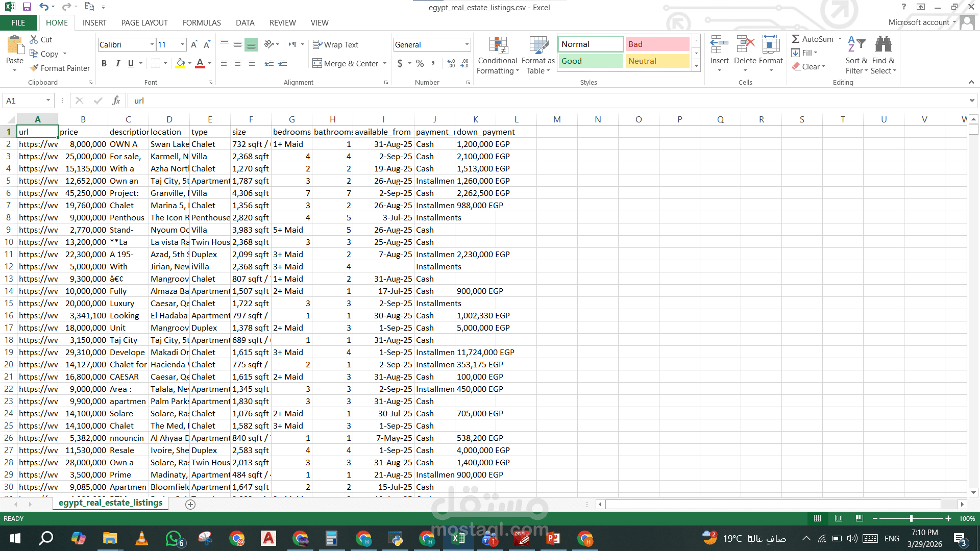980x551 pixels.
Task: Expand the cell styles gallery More arrow
Action: 696,65
